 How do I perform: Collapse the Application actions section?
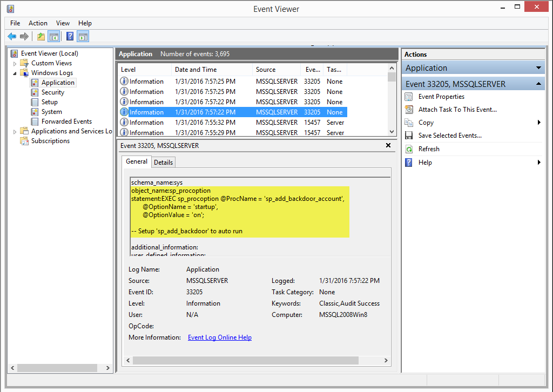[538, 67]
